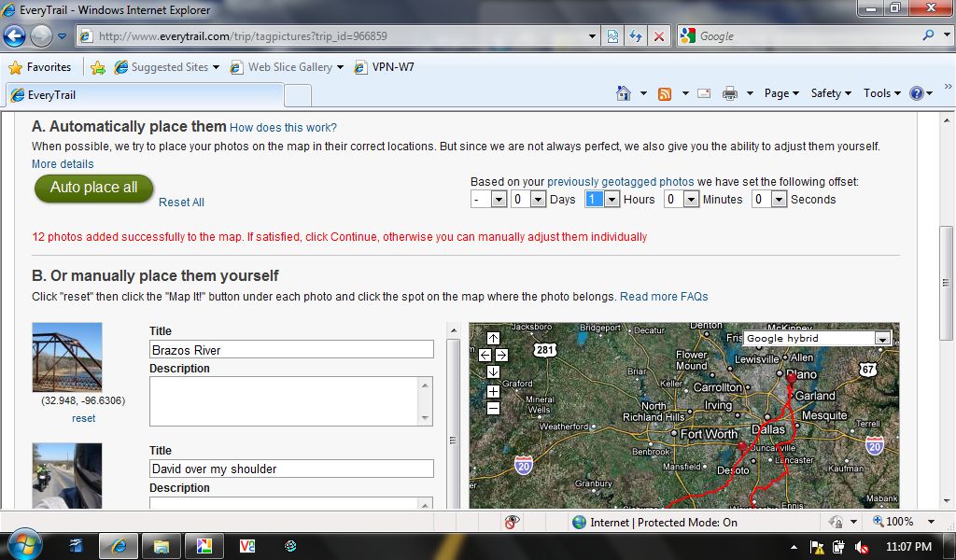Refresh the page with the Refresh icon
Image resolution: width=956 pixels, height=560 pixels.
pyautogui.click(x=635, y=36)
